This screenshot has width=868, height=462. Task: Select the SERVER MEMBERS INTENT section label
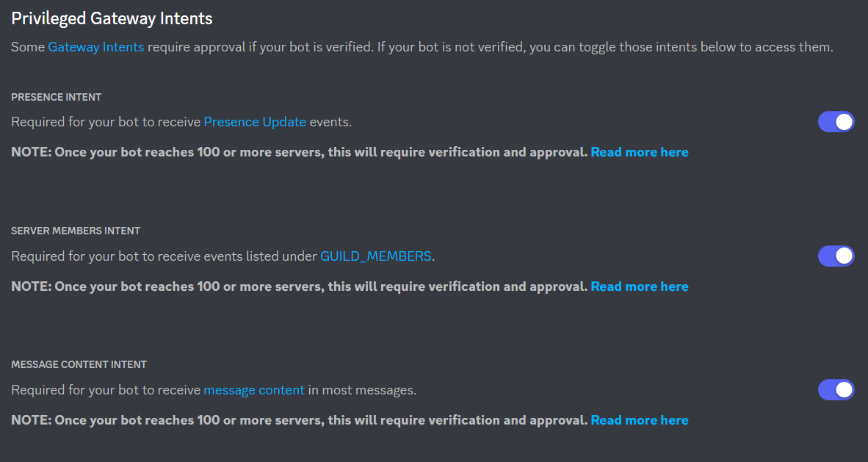pyautogui.click(x=76, y=231)
